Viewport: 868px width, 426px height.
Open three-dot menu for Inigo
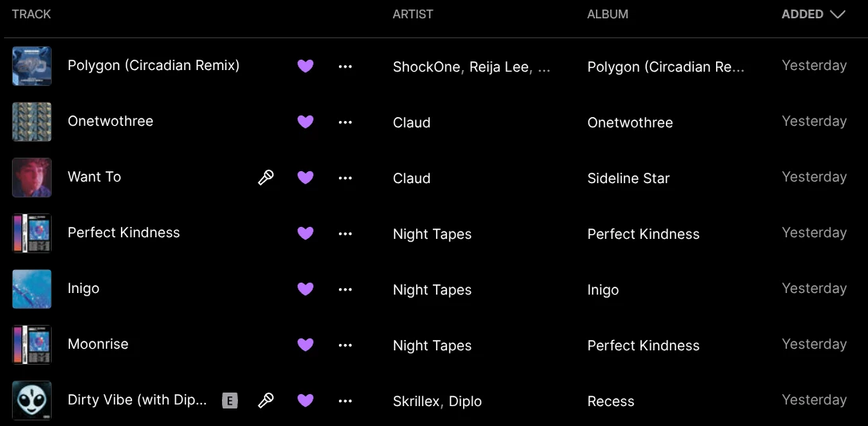(x=345, y=289)
